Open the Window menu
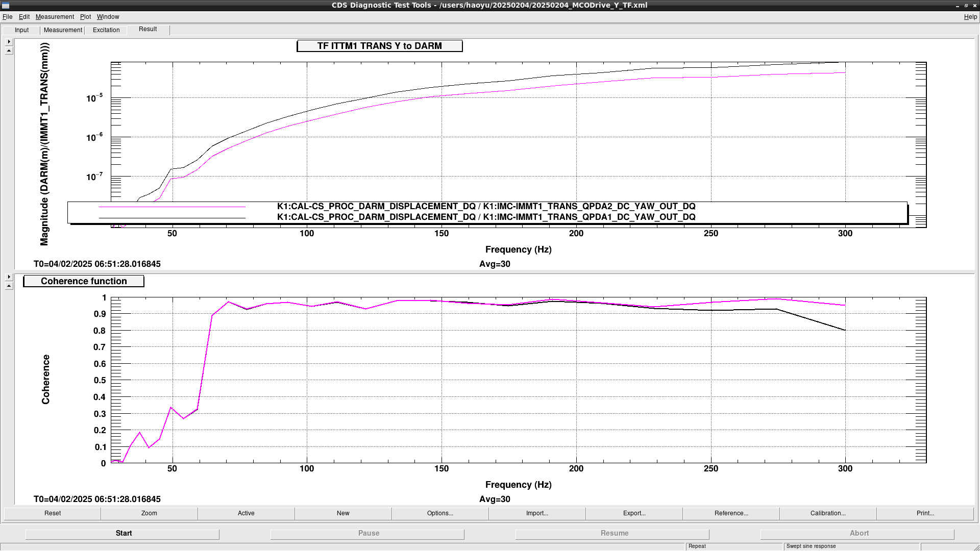The height and width of the screenshot is (551, 980). 108,17
